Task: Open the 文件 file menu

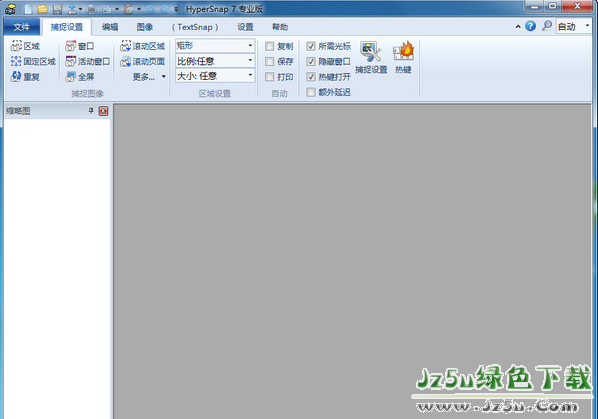Action: (x=21, y=27)
